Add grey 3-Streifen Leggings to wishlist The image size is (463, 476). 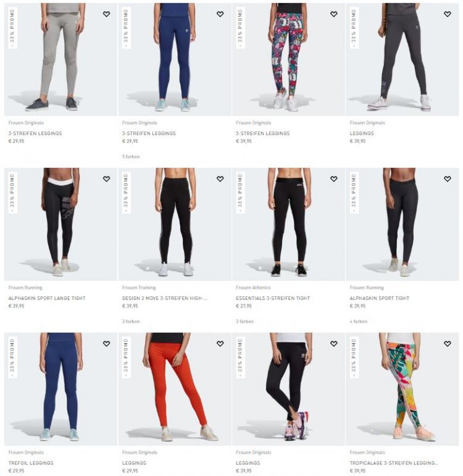click(x=106, y=14)
